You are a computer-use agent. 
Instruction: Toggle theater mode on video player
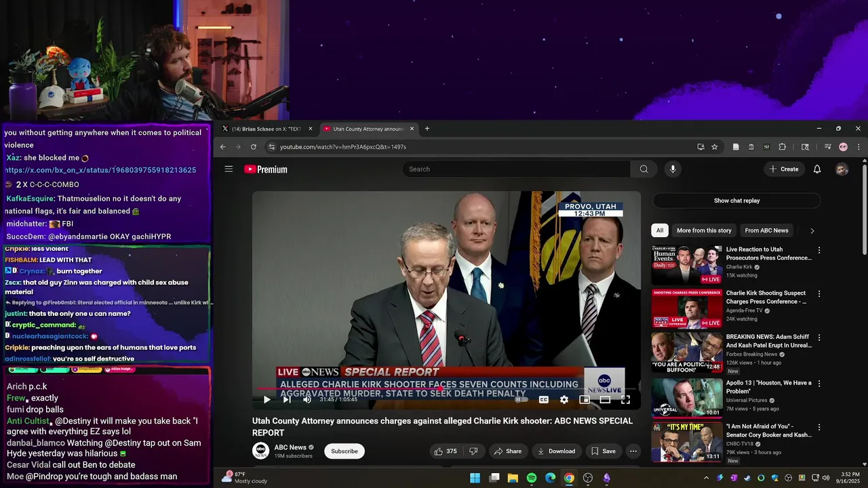click(605, 400)
